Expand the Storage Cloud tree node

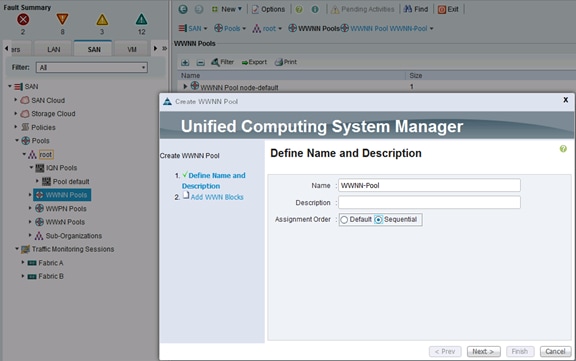15,113
